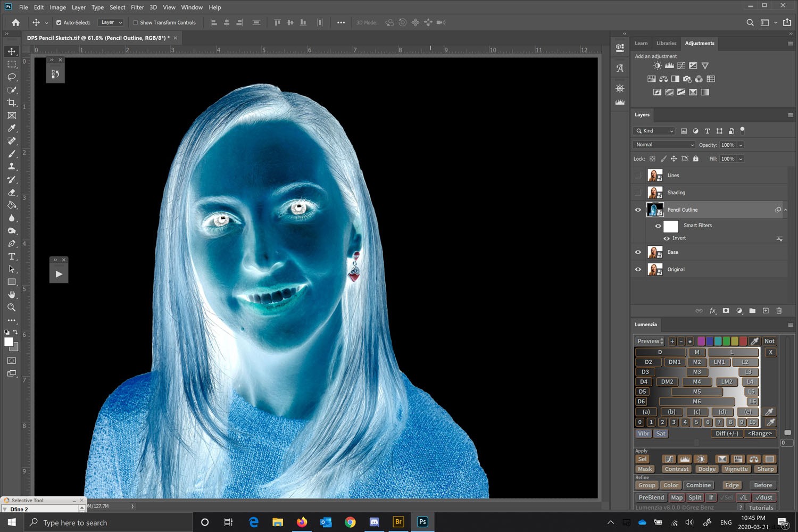
Task: Select the Move tool
Action: [11, 51]
